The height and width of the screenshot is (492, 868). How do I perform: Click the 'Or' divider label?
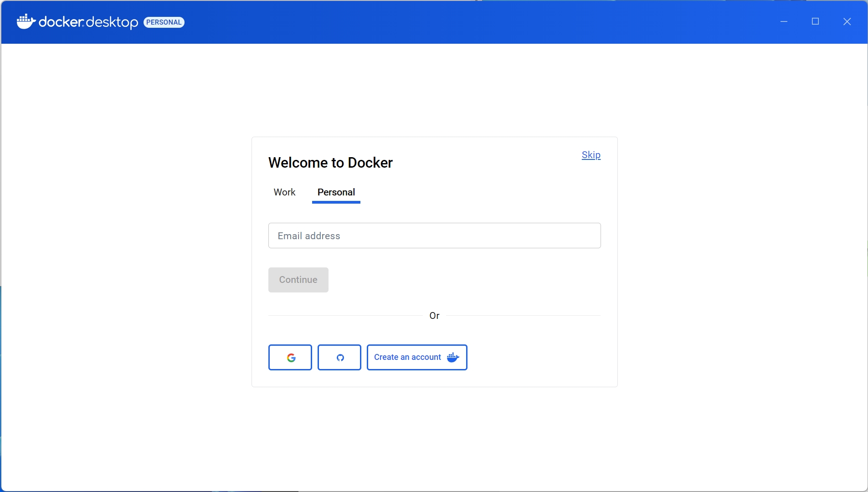point(434,316)
